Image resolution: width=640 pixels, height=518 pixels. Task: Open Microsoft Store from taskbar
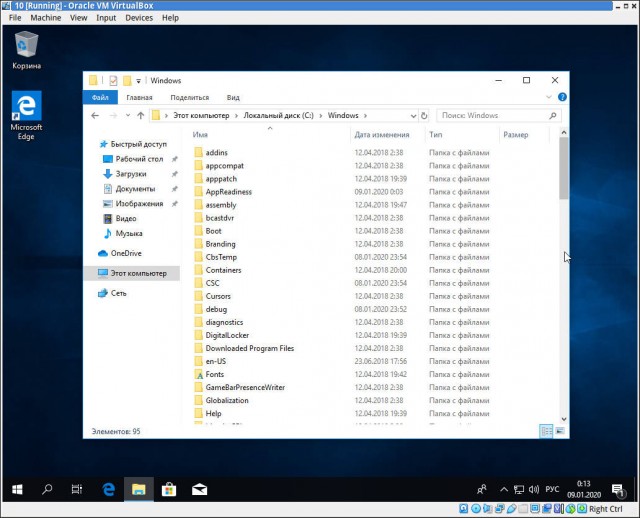(169, 489)
